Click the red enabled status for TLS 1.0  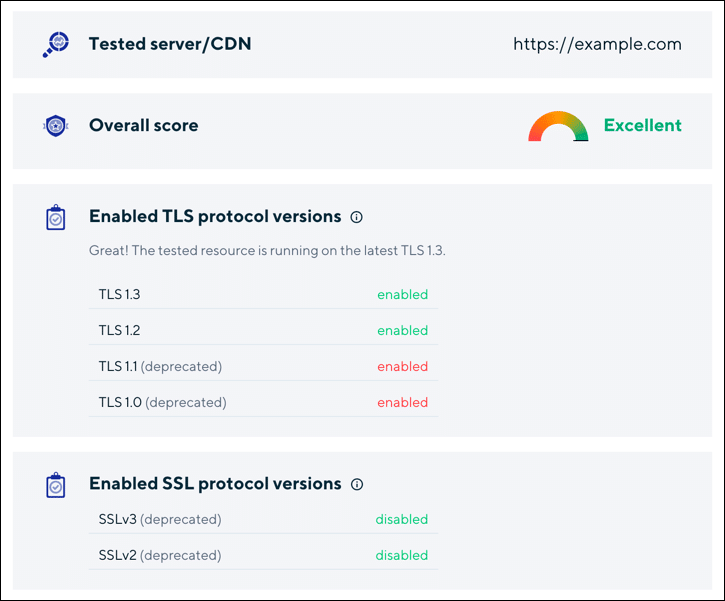tap(402, 403)
